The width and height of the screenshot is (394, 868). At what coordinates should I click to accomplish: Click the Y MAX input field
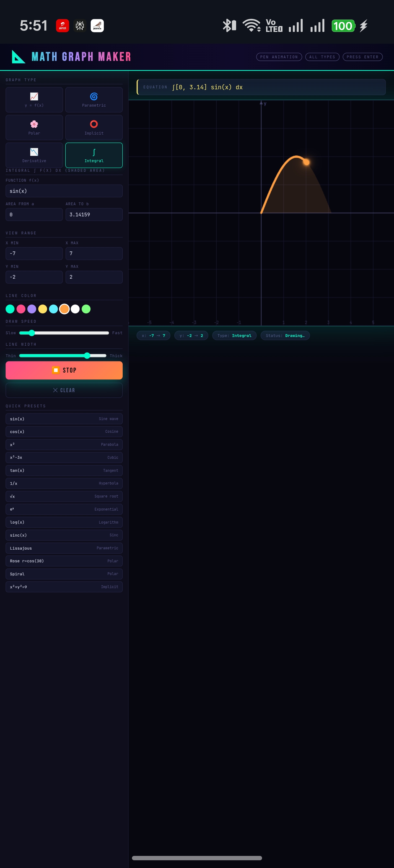[94, 277]
